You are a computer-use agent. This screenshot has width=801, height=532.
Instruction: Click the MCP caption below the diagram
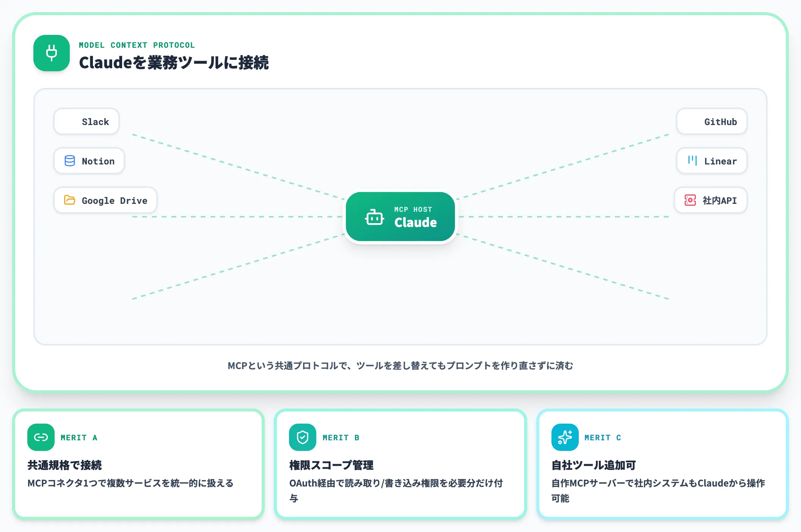(400, 366)
